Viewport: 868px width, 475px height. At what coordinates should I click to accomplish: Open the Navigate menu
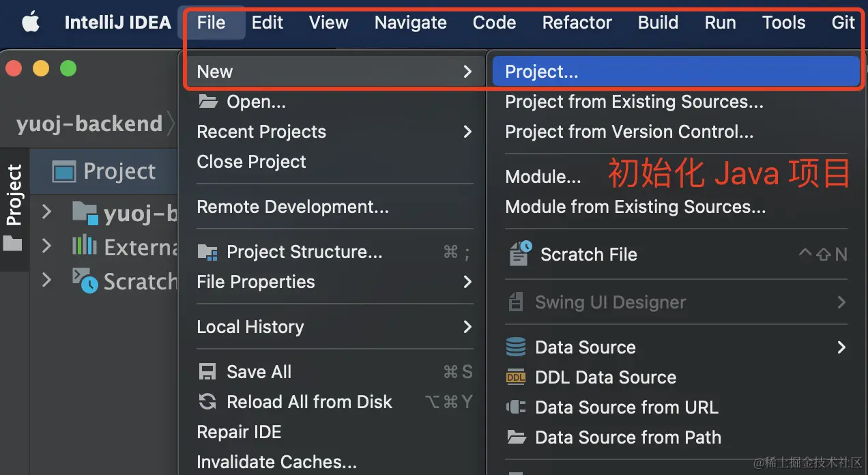coord(410,23)
